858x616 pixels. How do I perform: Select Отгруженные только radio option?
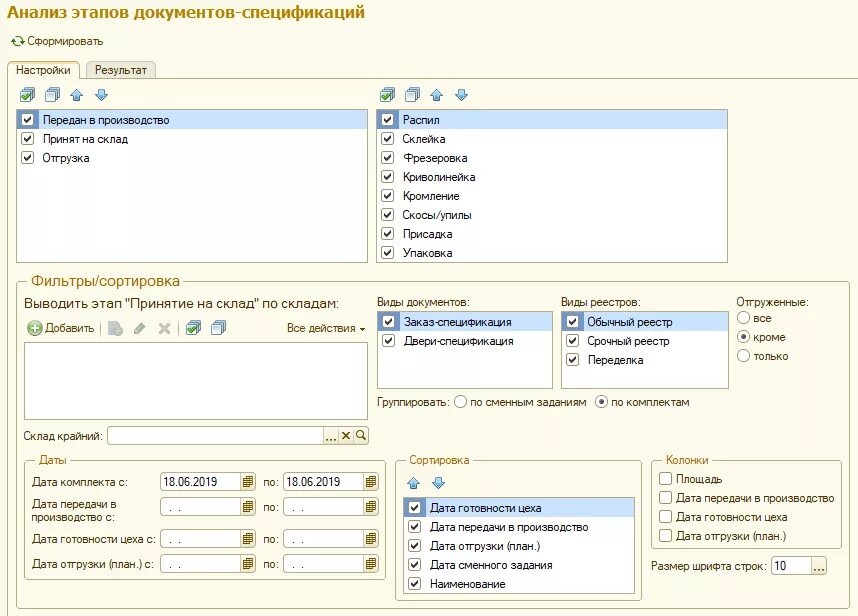pos(743,356)
